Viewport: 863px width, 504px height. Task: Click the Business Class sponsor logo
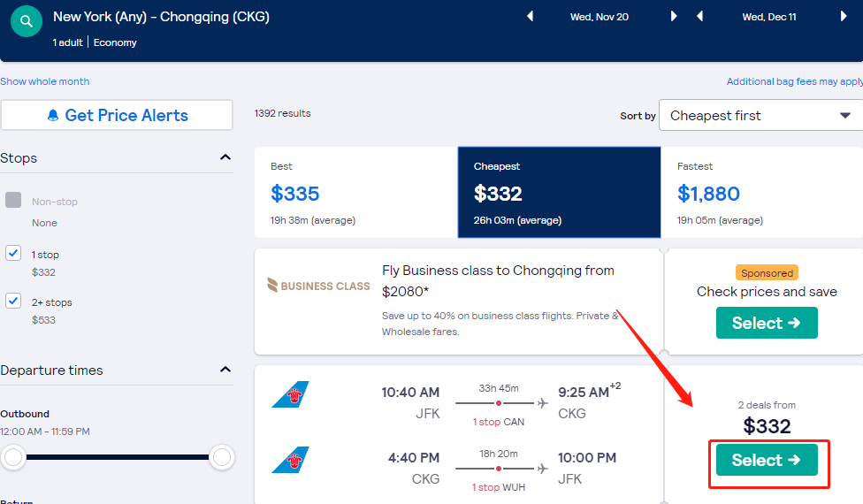tap(318, 285)
